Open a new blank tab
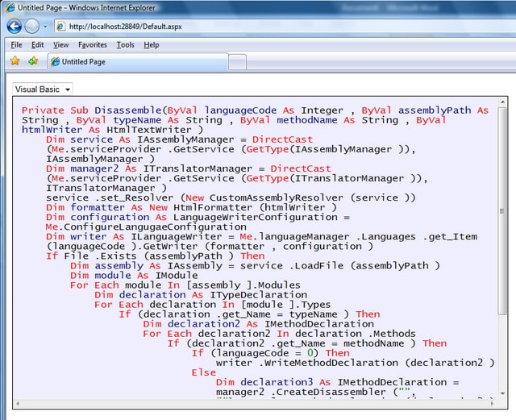516x420 pixels. click(x=237, y=62)
